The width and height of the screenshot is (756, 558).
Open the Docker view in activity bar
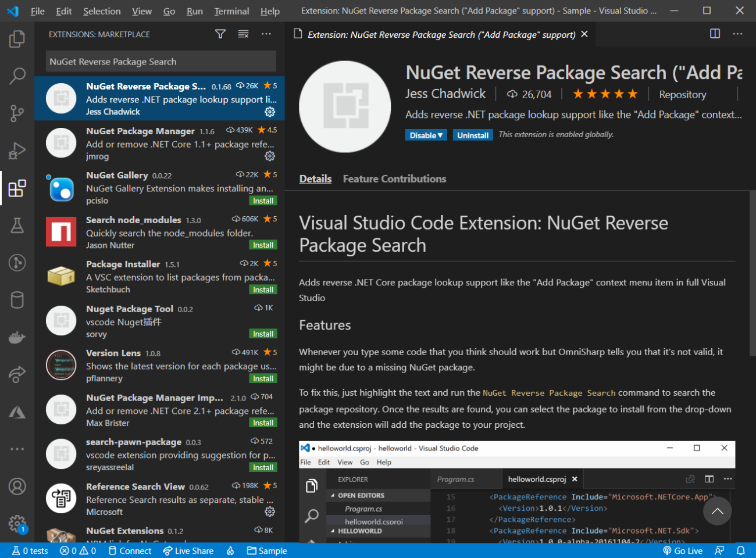click(17, 337)
